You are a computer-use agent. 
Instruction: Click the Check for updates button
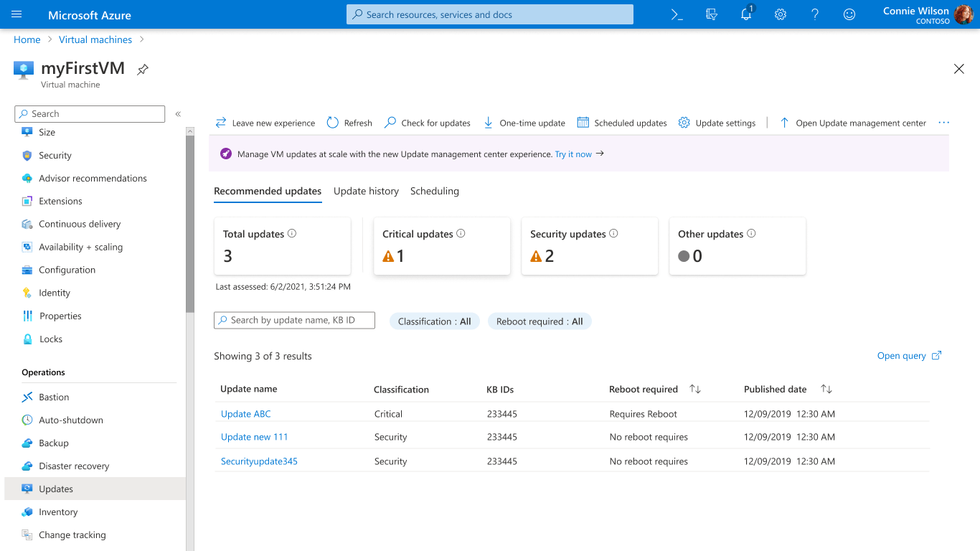tap(428, 123)
